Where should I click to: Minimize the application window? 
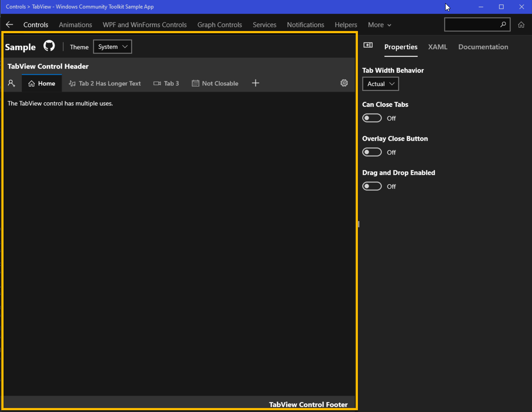(x=481, y=7)
